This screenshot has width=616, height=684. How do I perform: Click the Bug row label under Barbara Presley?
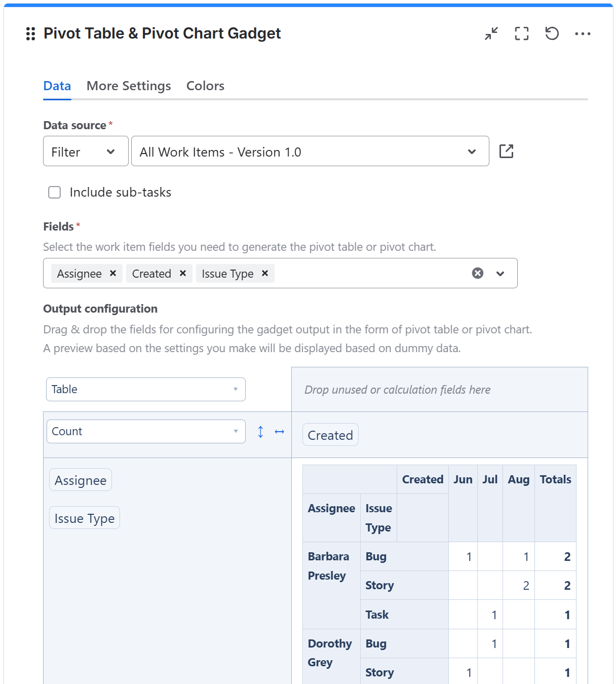404,556
